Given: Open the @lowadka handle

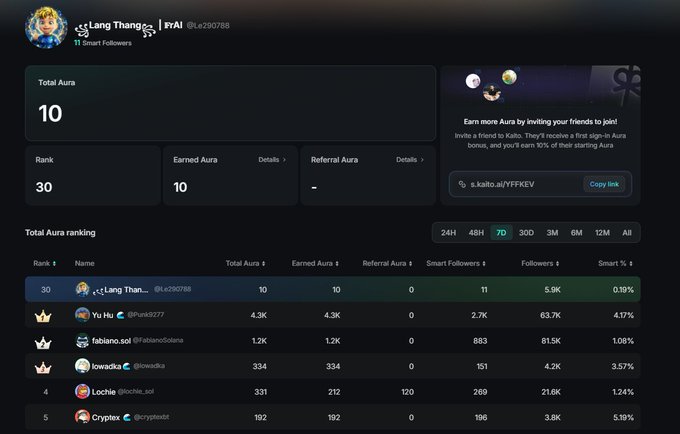Looking at the screenshot, I should (x=149, y=366).
